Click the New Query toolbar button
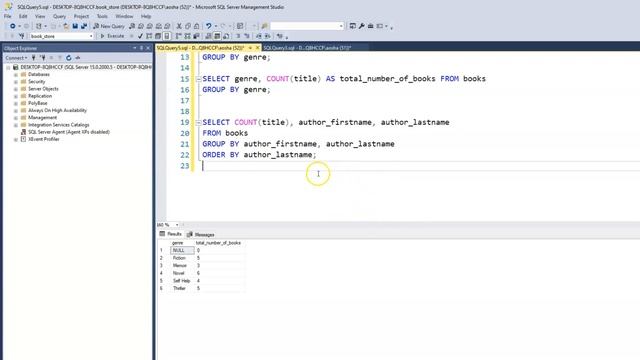The height and width of the screenshot is (360, 640). (109, 26)
